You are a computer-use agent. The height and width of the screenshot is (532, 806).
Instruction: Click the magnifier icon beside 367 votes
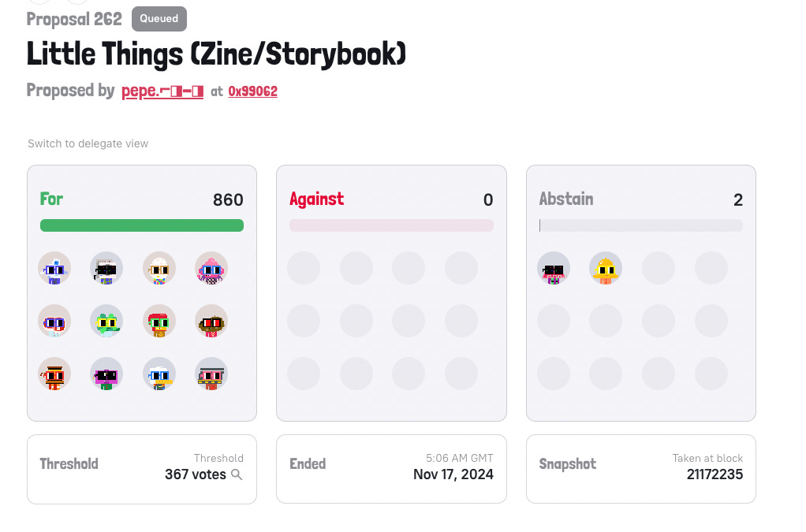click(237, 474)
